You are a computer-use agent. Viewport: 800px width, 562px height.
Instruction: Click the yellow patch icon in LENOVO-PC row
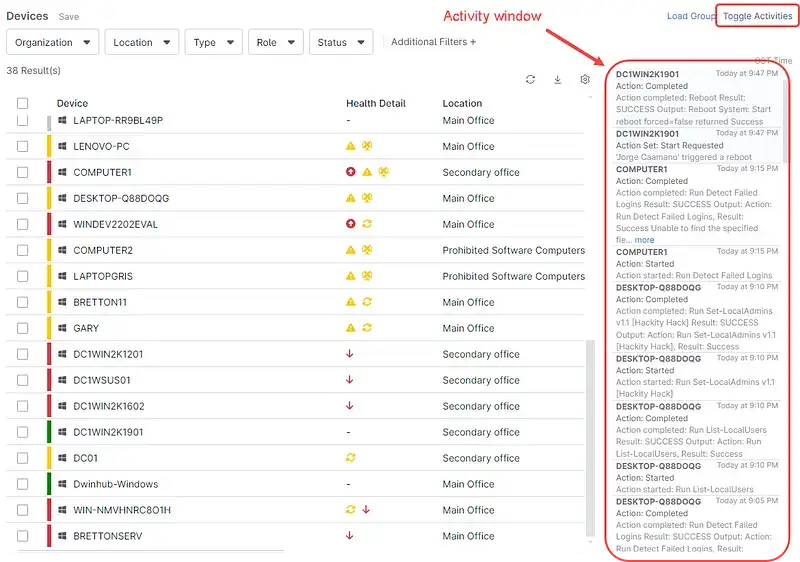(367, 146)
